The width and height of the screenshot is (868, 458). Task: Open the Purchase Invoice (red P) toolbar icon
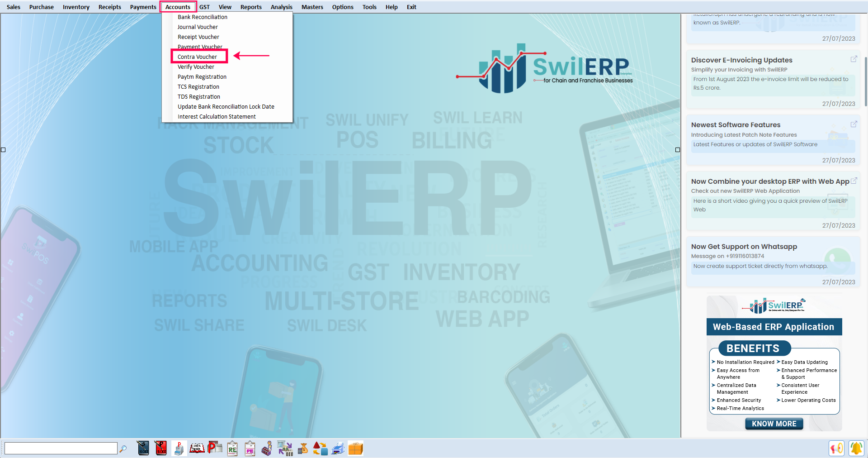(x=161, y=448)
